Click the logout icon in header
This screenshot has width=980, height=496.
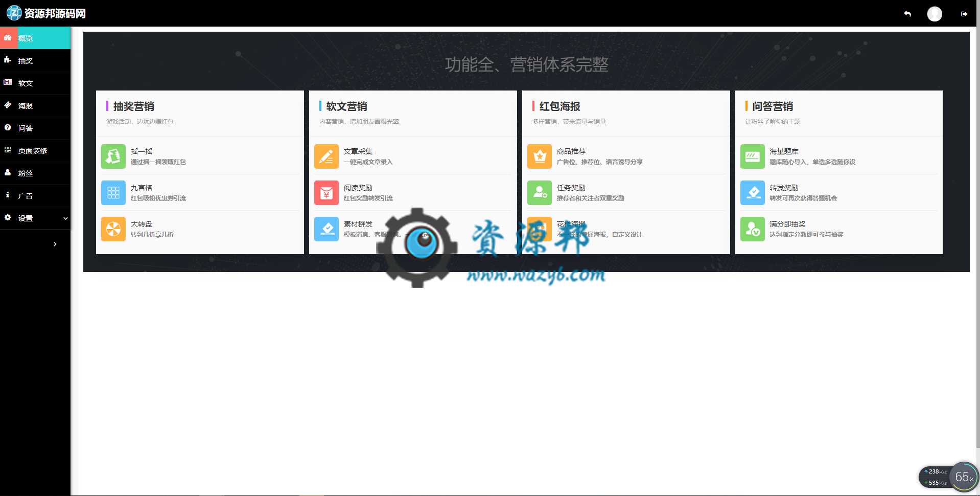pos(964,14)
